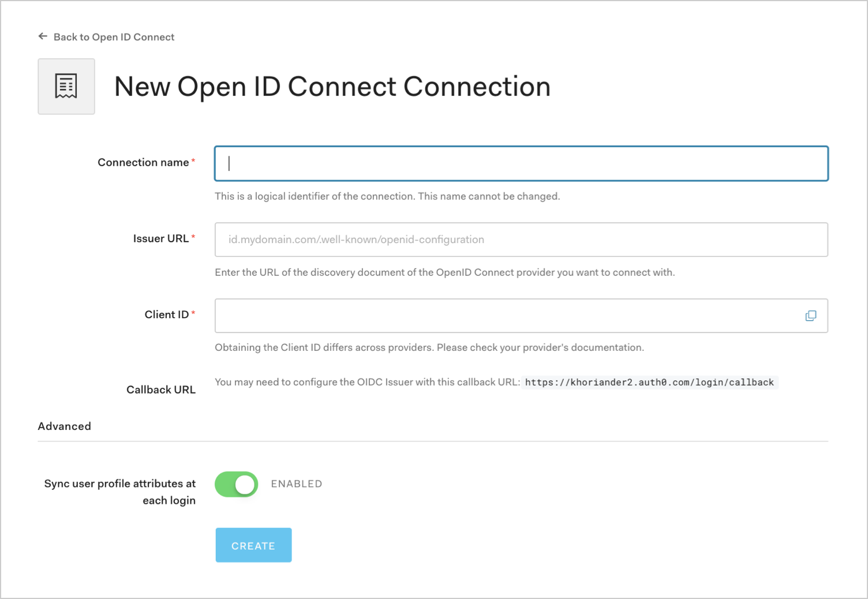This screenshot has height=599, width=868.
Task: Click inside the Connection name field
Action: coord(519,163)
